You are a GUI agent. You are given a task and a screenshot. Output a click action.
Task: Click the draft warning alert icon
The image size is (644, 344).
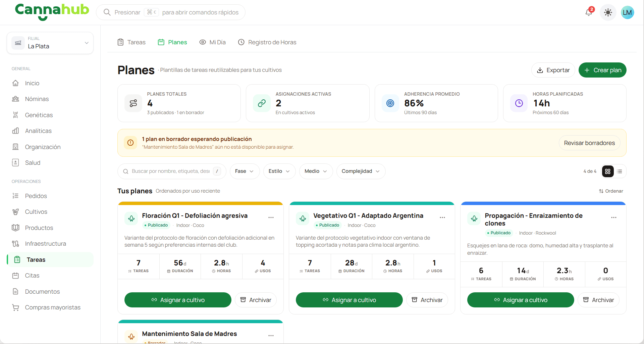(x=130, y=143)
